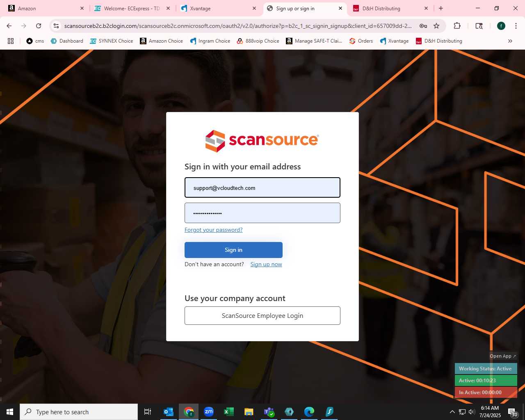The image size is (525, 420).
Task: Click the taskbar search box
Action: coord(79,412)
